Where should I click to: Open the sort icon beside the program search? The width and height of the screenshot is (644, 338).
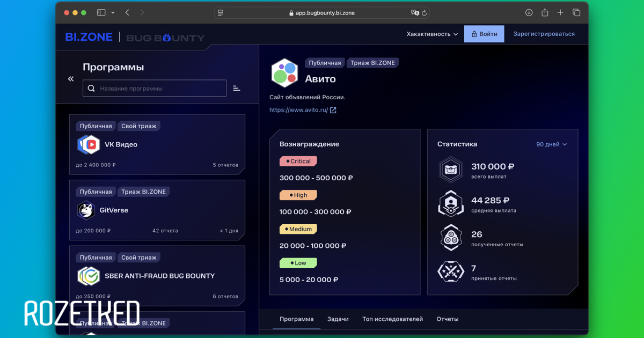point(237,89)
